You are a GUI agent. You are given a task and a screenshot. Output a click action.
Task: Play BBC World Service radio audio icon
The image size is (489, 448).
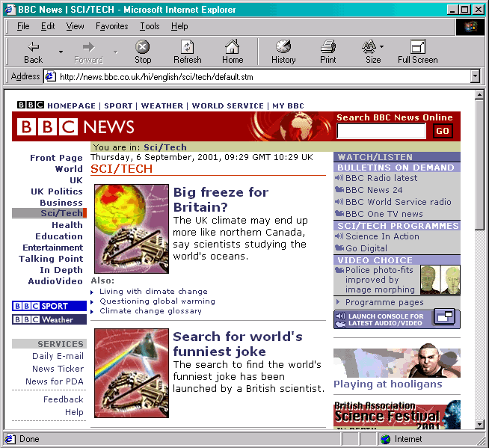[x=339, y=201]
